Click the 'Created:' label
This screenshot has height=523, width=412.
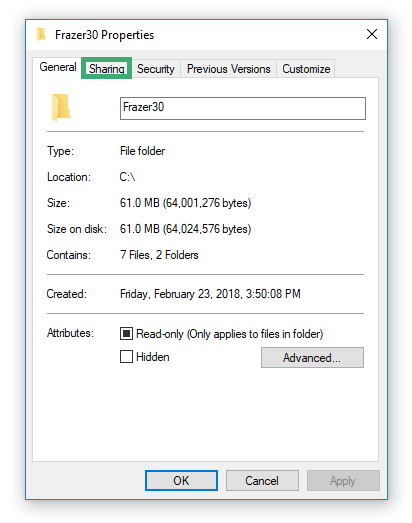[x=66, y=294]
